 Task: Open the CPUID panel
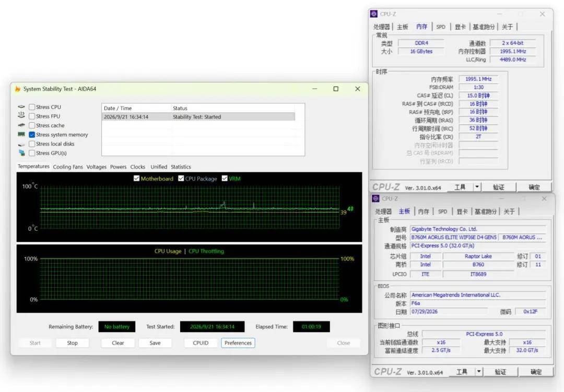201,343
